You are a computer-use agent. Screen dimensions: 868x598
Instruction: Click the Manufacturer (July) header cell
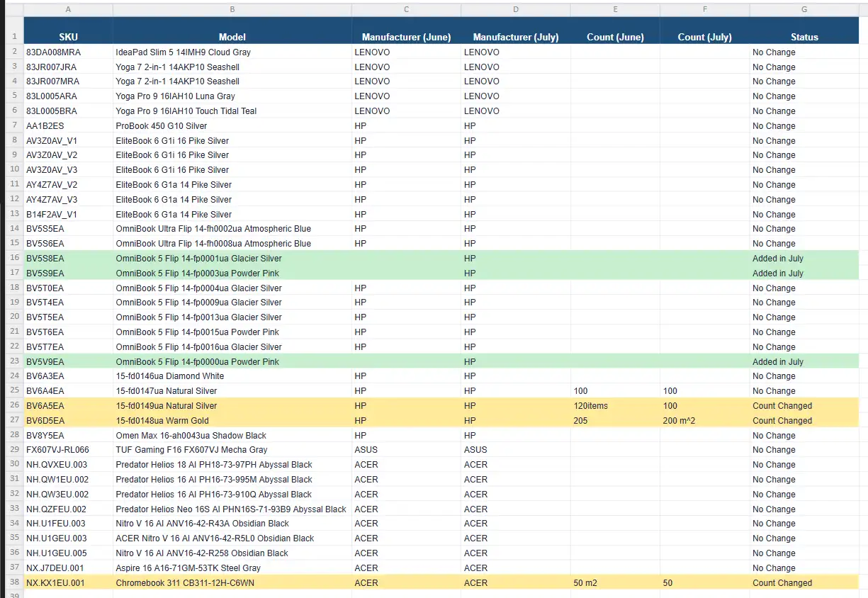[516, 30]
